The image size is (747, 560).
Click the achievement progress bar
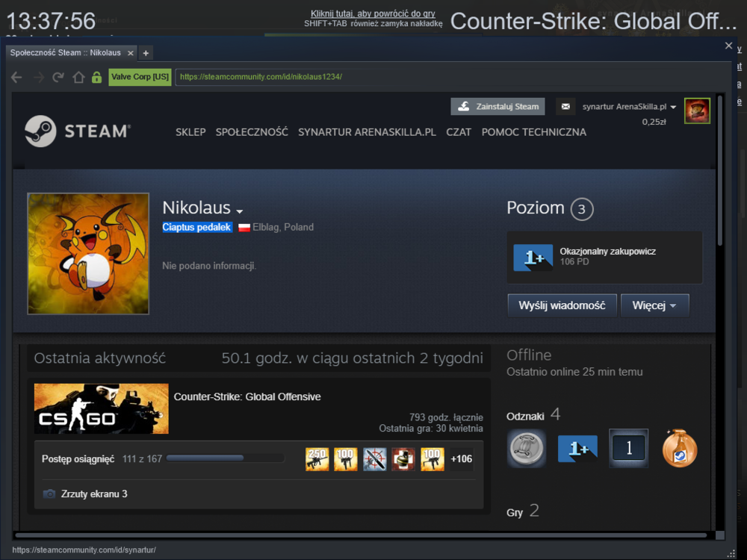tap(226, 458)
